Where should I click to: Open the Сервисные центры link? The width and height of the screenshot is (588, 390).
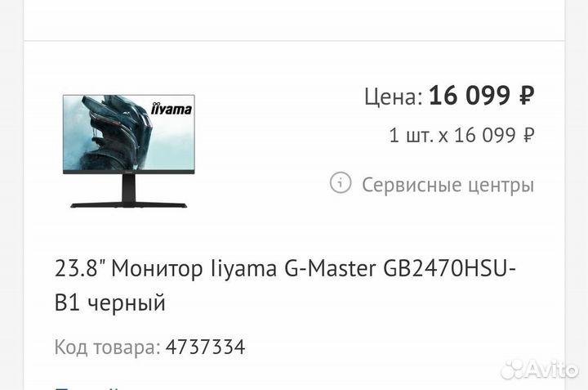coord(448,185)
